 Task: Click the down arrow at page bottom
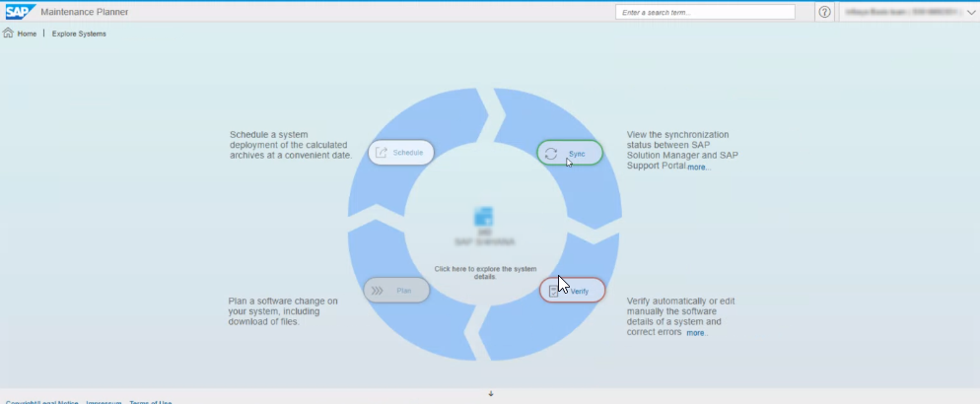pos(491,393)
